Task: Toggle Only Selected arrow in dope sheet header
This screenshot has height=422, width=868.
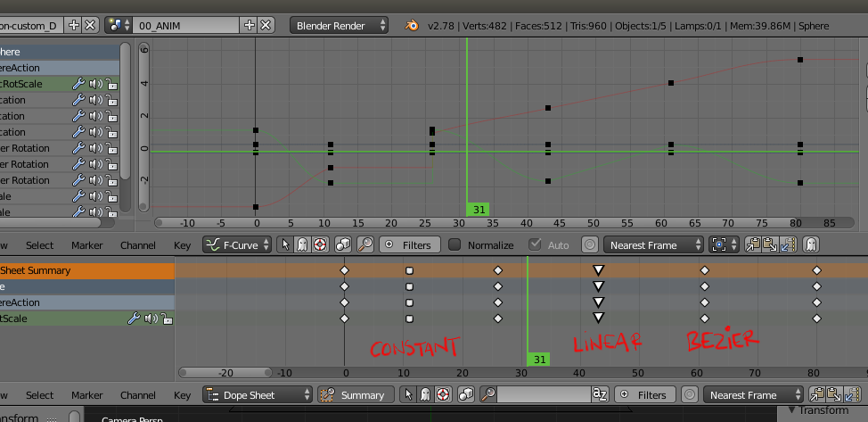Action: (x=408, y=395)
